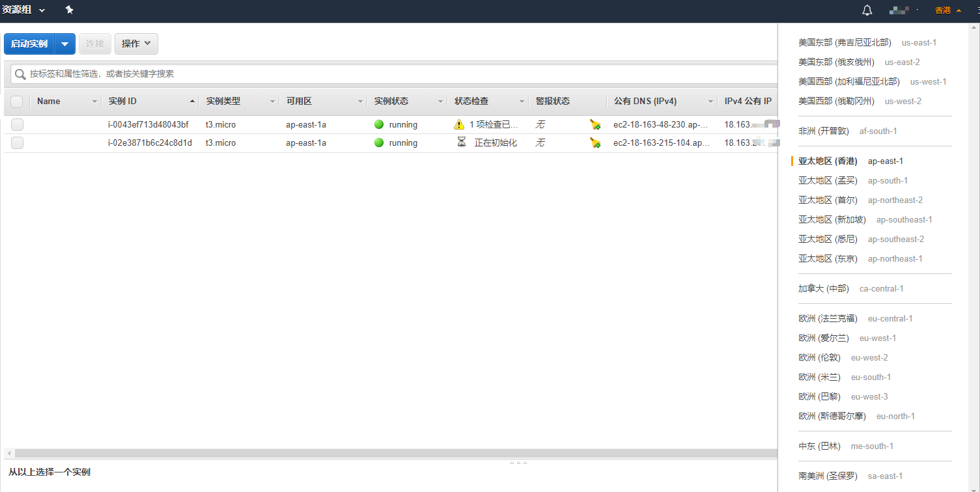The width and height of the screenshot is (980, 492).
Task: Click the 正在初始化 status text
Action: [x=496, y=143]
